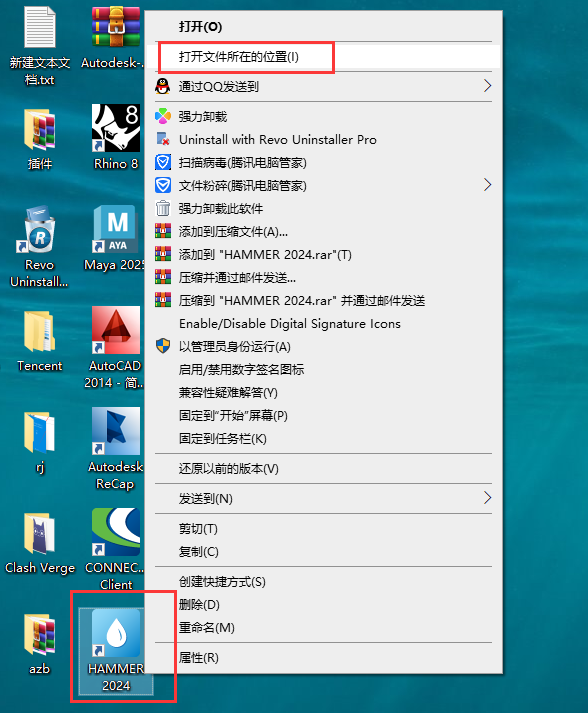Choose 强力卸载此软件
588x713 pixels.
click(x=323, y=208)
